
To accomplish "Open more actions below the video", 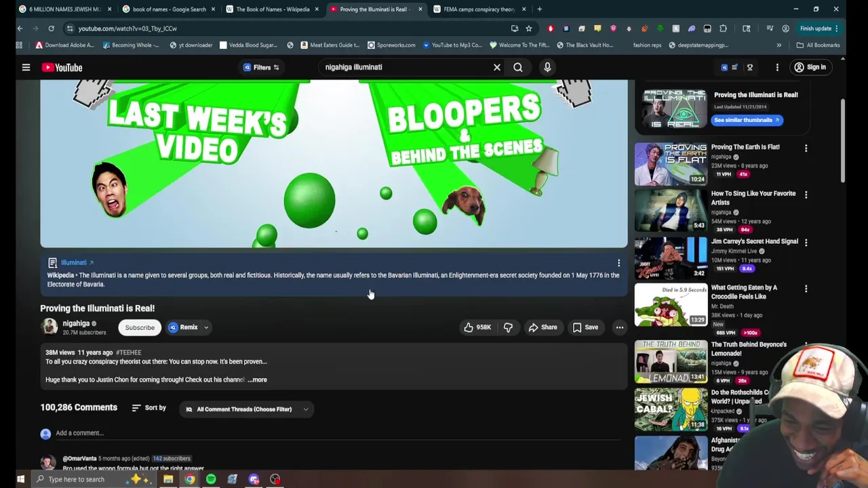I will (x=619, y=327).
